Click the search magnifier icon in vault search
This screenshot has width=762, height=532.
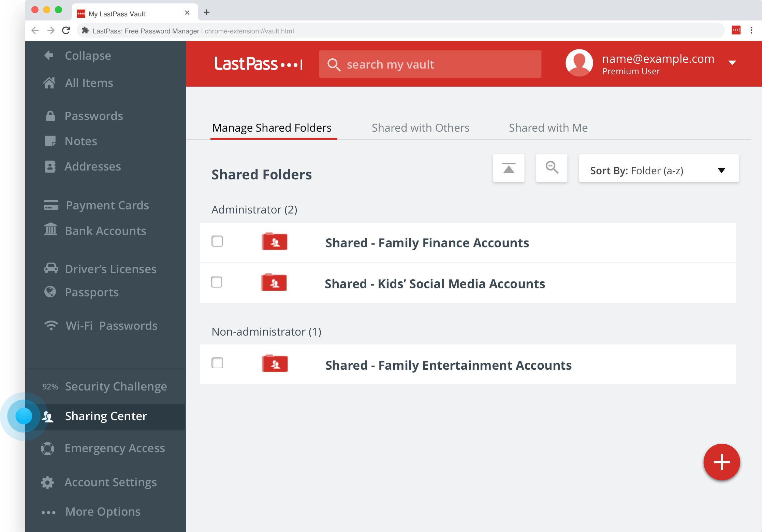point(334,64)
